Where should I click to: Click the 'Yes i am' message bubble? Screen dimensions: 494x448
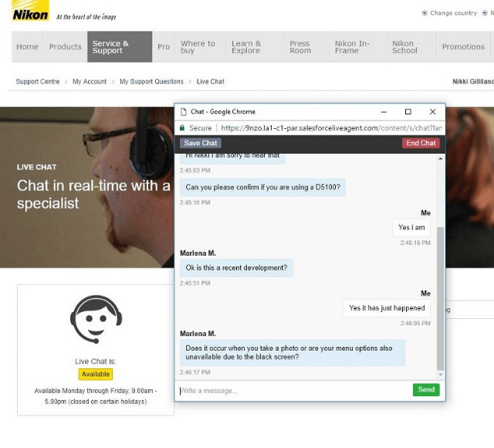coord(411,227)
